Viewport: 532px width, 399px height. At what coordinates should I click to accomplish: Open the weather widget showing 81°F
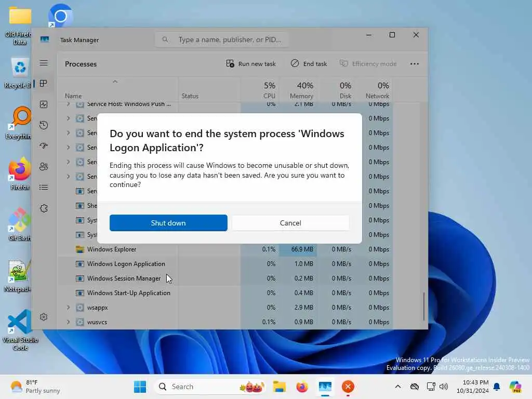pos(35,387)
